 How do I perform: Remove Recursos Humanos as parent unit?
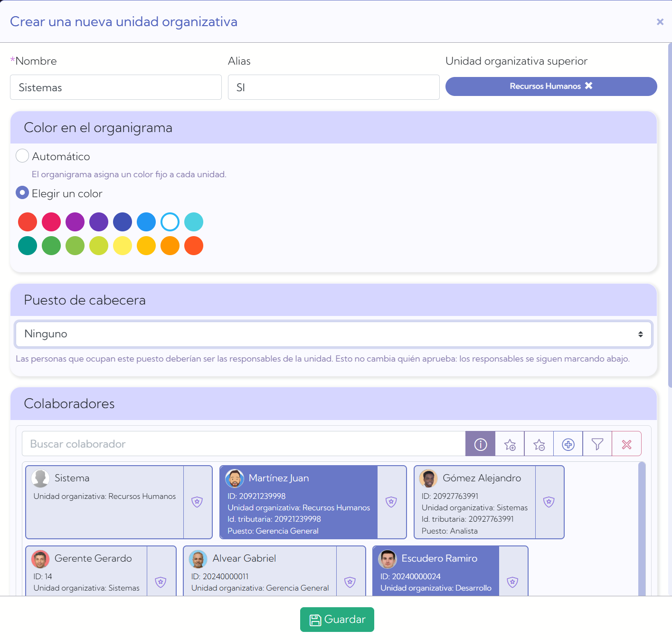pyautogui.click(x=589, y=86)
